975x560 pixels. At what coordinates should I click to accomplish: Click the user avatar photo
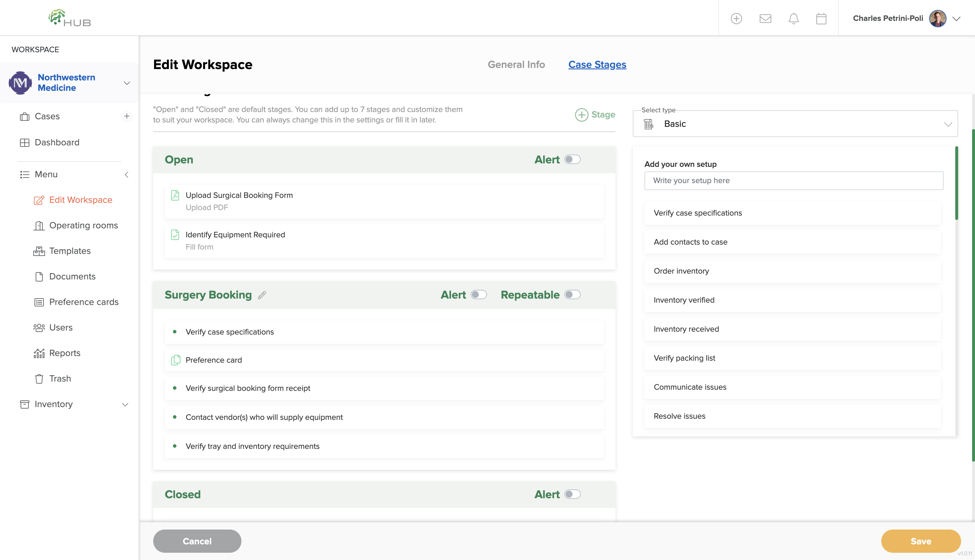(938, 19)
